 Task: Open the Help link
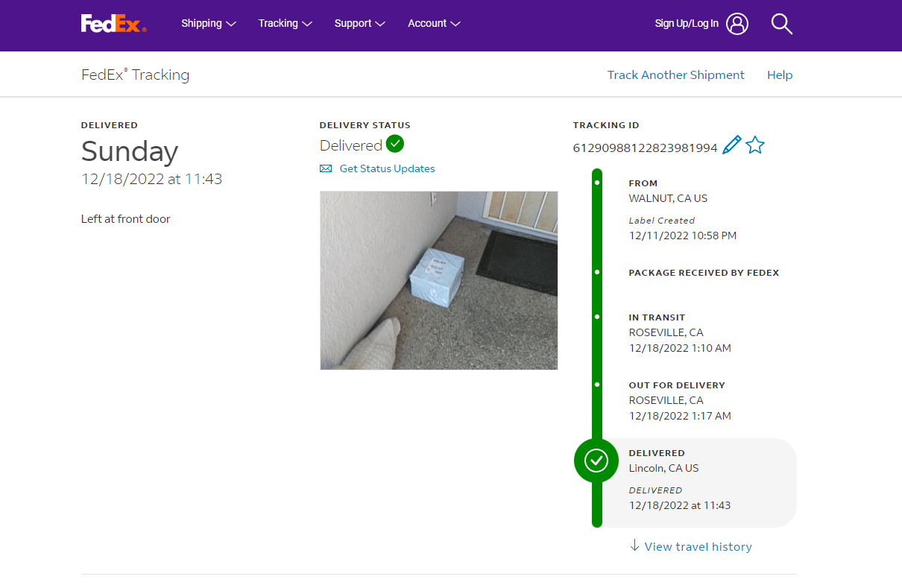coord(780,75)
